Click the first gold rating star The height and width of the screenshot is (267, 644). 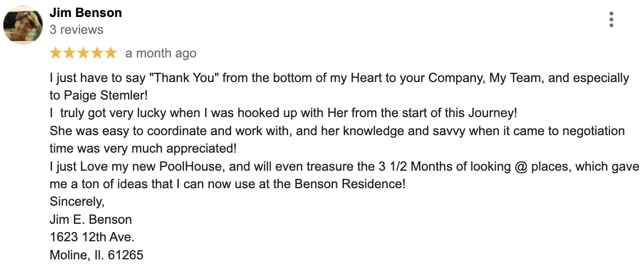tap(56, 53)
